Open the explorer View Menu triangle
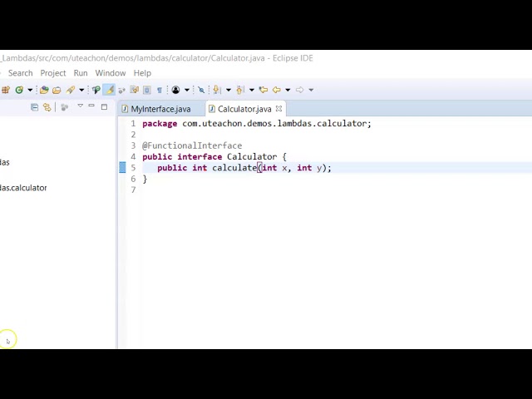This screenshot has width=532, height=399. tap(81, 106)
